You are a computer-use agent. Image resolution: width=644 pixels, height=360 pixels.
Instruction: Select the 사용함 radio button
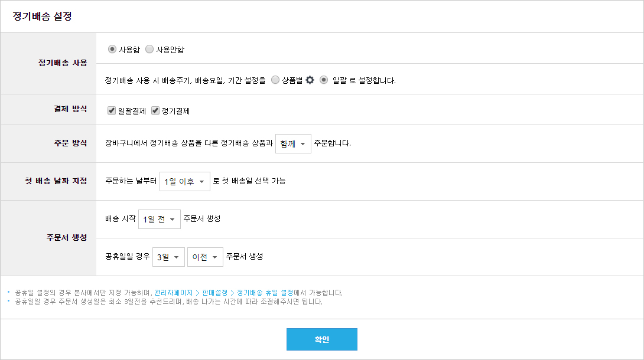(x=112, y=49)
